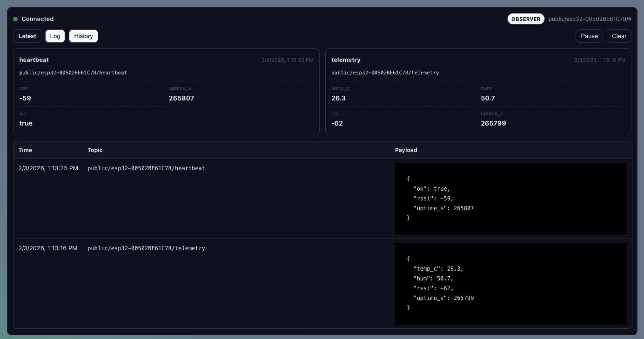644x339 pixels.
Task: Click the public/esp32-00502BE61C78/# subscription topic
Action: (x=590, y=19)
